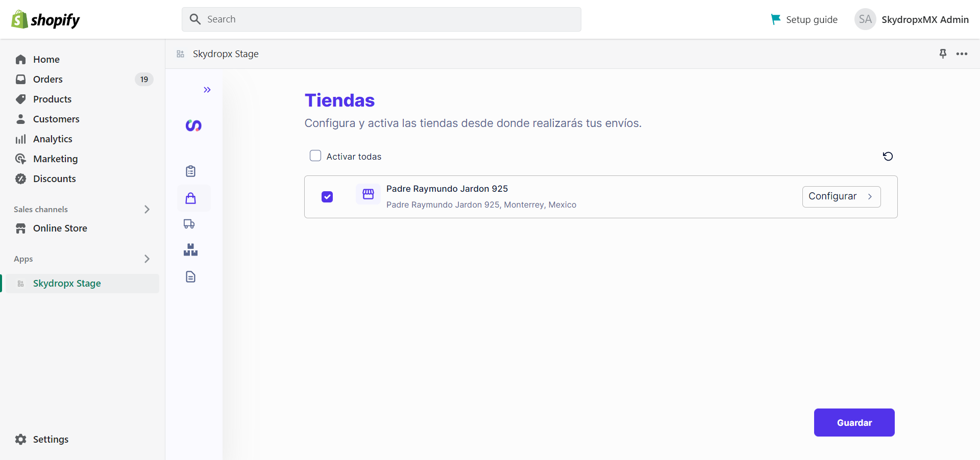Viewport: 980px width, 460px height.
Task: Expand the Apps section
Action: [x=147, y=259]
